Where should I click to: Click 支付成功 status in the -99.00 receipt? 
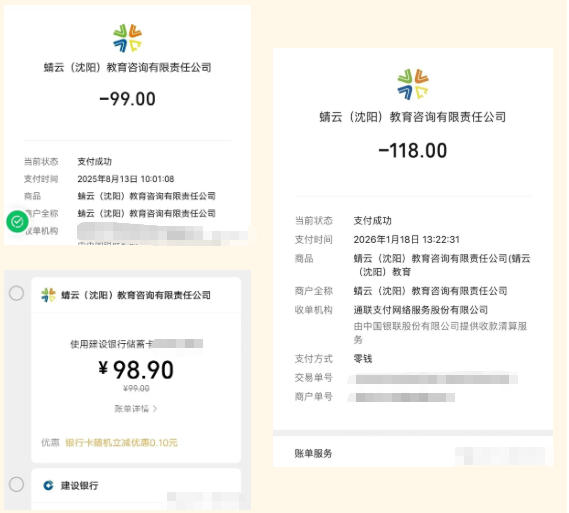94,161
